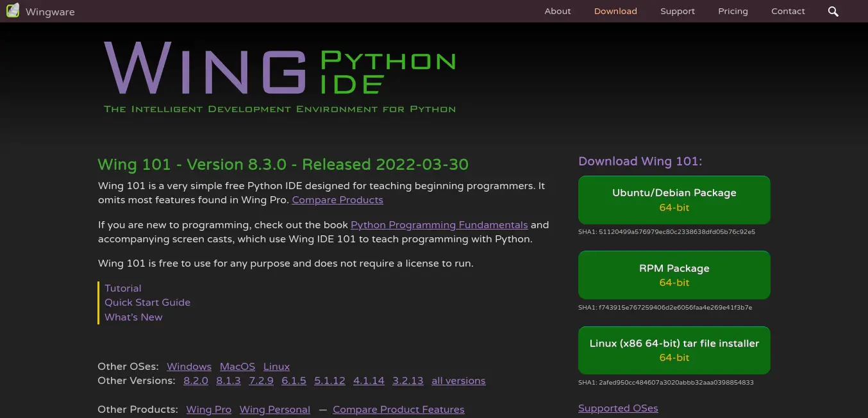The image size is (868, 418).
Task: Open Python Programming Fundamentals book link
Action: click(439, 225)
